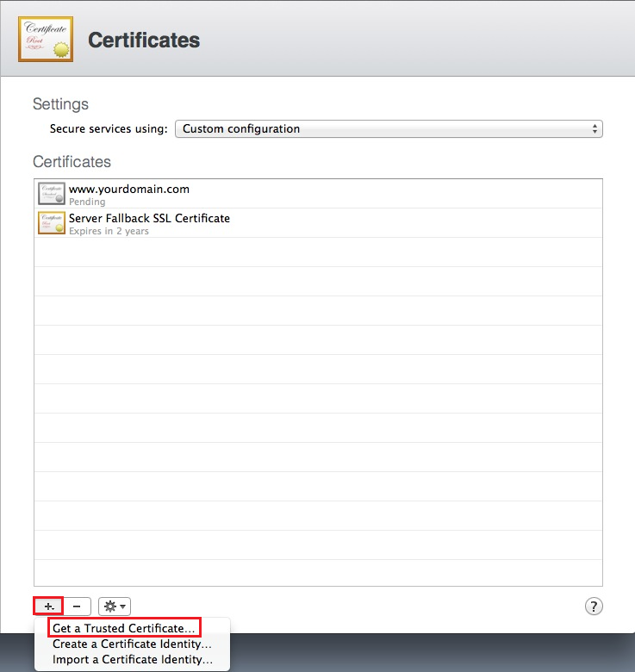Screen dimensions: 635x672
Task: Click the gear action icon
Action: click(x=109, y=607)
